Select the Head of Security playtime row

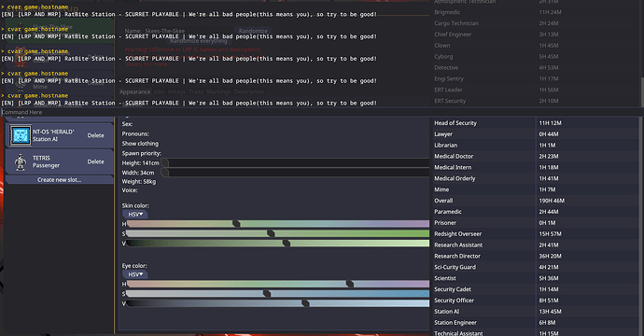point(536,123)
